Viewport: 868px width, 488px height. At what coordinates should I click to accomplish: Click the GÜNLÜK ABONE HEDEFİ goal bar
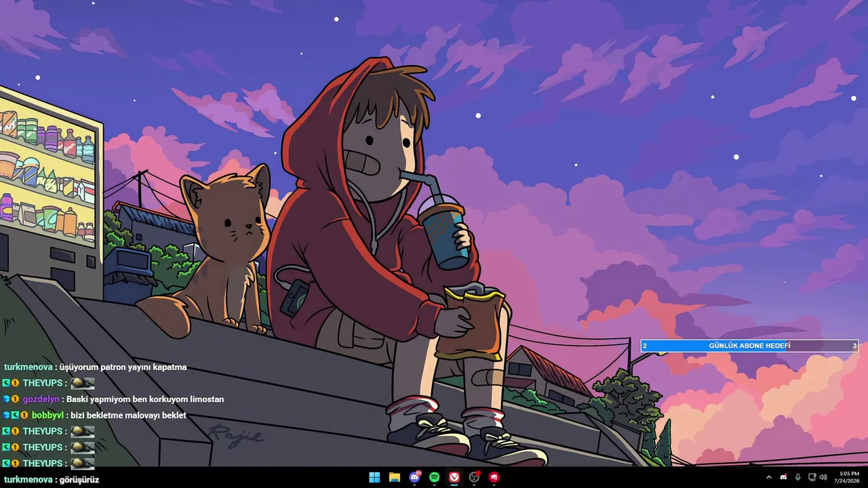[x=749, y=346]
